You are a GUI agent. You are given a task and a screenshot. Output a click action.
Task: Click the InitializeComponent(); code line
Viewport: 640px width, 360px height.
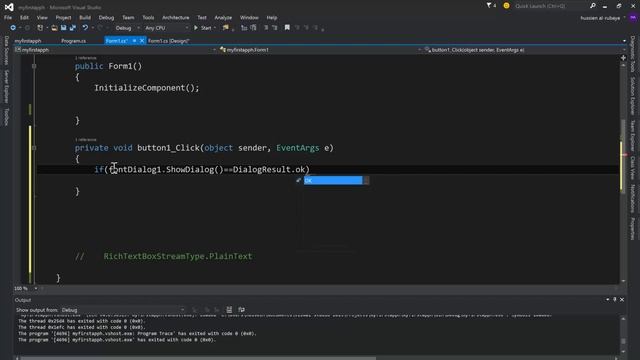point(147,88)
